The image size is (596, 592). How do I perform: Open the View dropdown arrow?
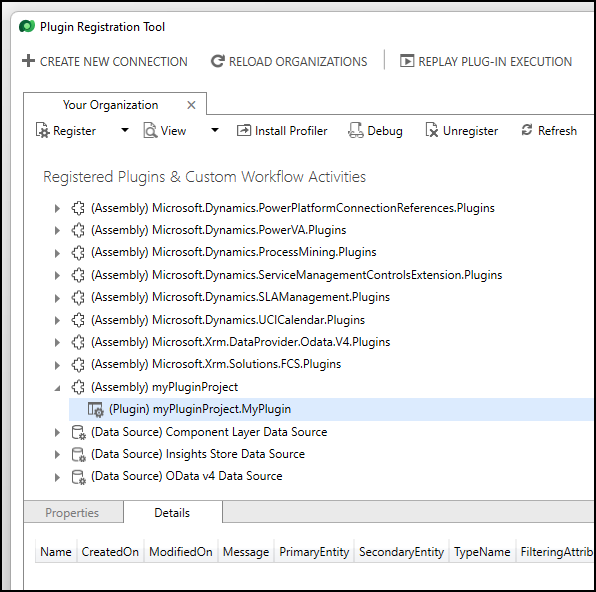[x=215, y=130]
